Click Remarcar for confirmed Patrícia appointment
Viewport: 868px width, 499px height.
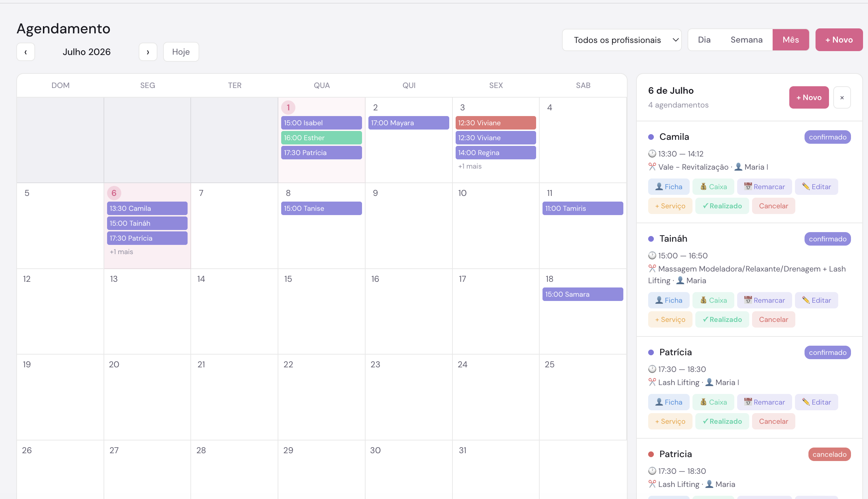coord(764,402)
